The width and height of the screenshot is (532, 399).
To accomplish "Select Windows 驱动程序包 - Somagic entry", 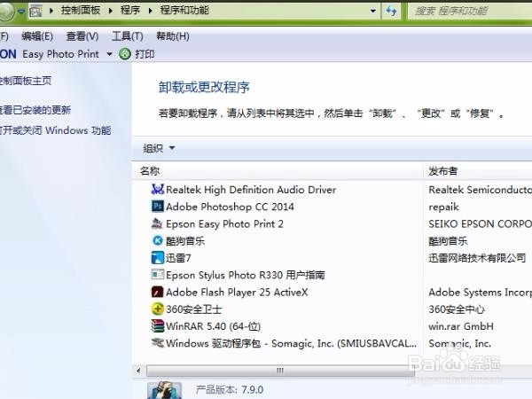I will (x=291, y=343).
